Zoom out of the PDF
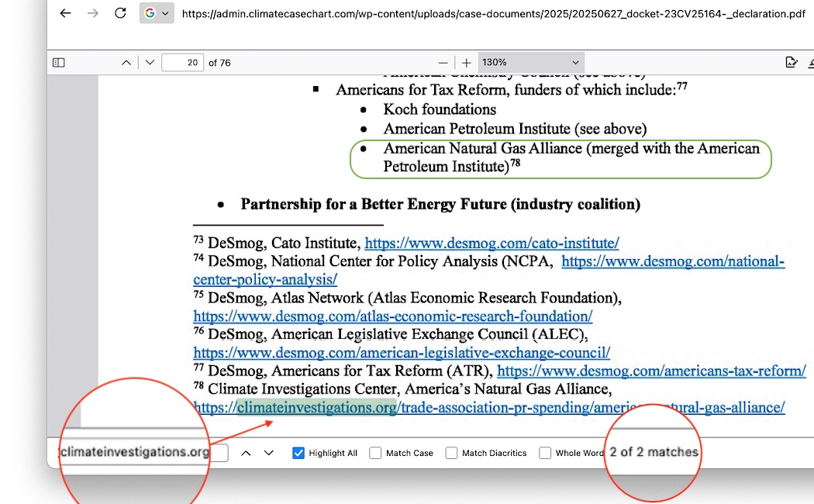 tap(443, 63)
